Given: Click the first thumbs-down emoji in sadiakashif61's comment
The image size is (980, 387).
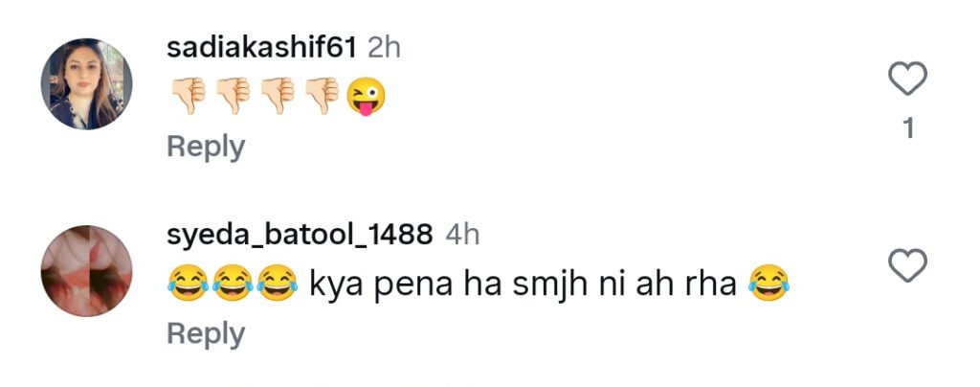Looking at the screenshot, I should tap(189, 97).
